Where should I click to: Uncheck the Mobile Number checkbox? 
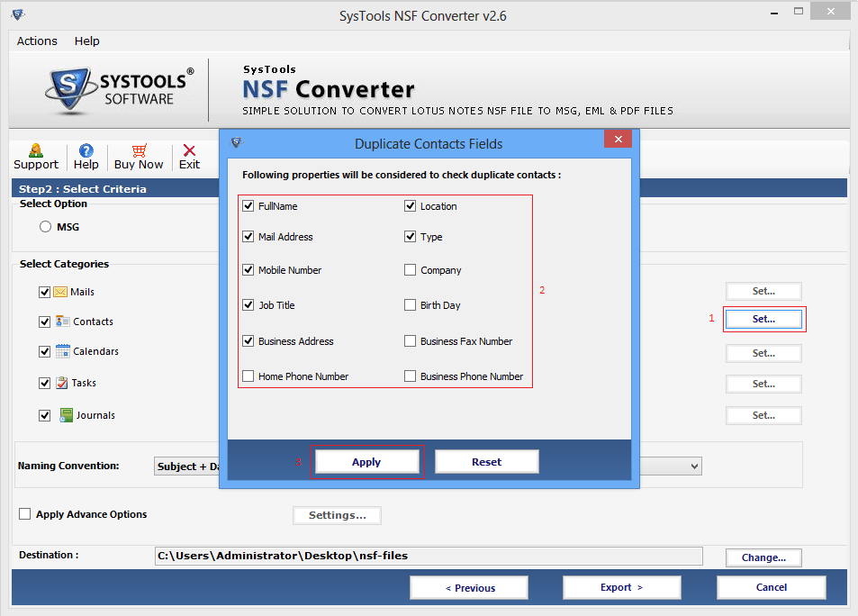tap(248, 270)
